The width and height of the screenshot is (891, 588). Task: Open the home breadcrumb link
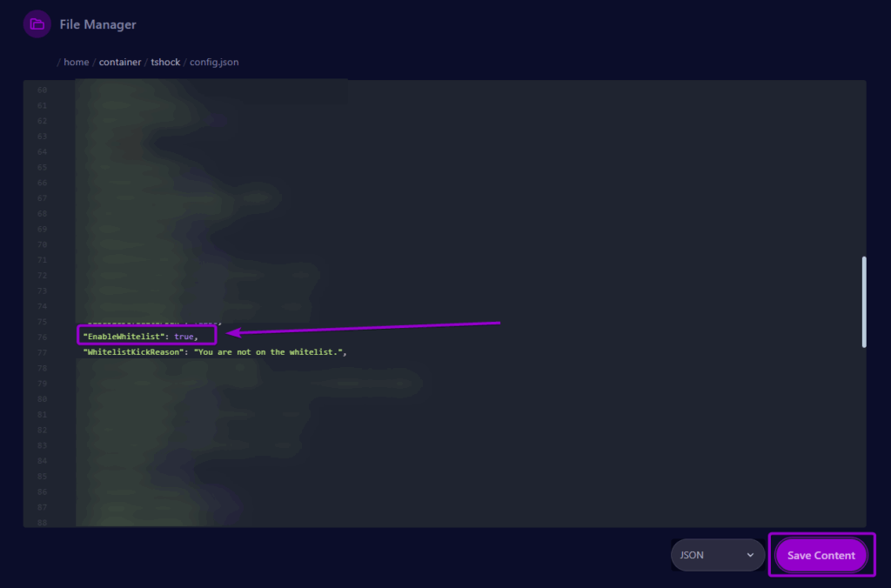coord(77,62)
